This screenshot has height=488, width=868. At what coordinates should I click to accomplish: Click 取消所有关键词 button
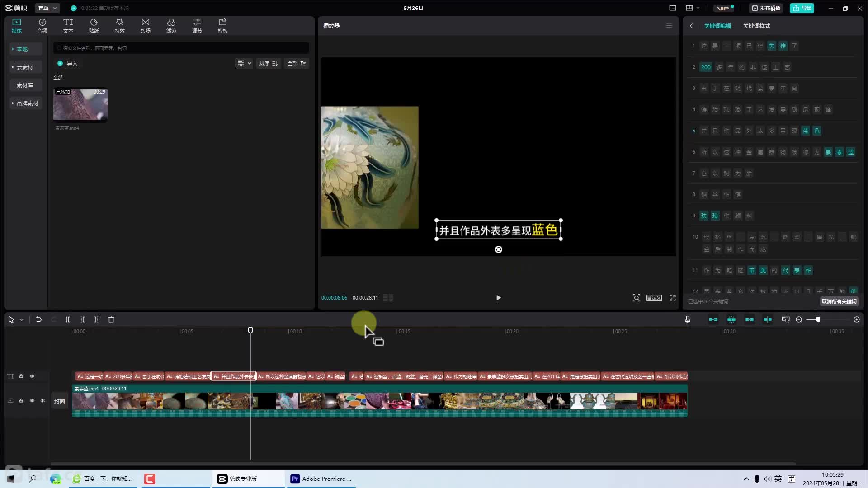(839, 301)
